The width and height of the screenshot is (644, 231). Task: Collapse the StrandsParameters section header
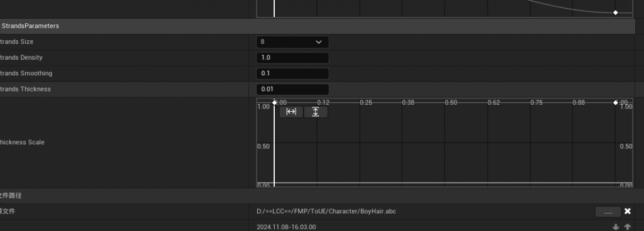point(318,26)
